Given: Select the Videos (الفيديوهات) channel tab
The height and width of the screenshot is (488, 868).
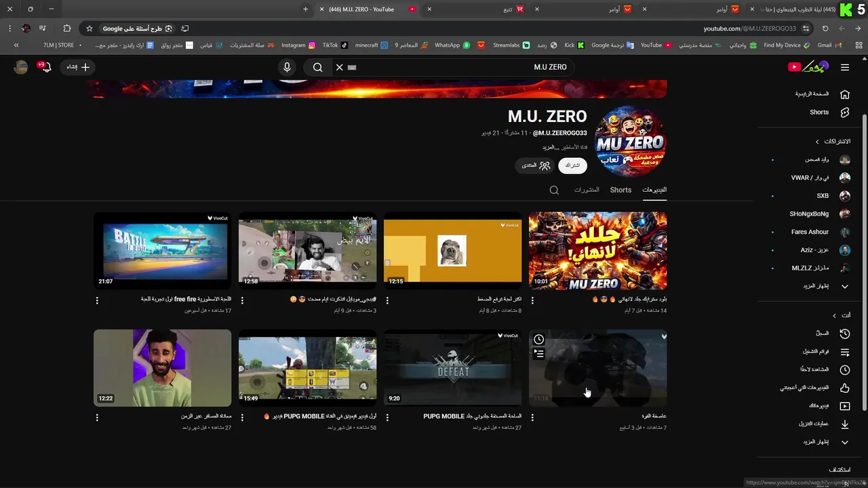Looking at the screenshot, I should [x=654, y=190].
